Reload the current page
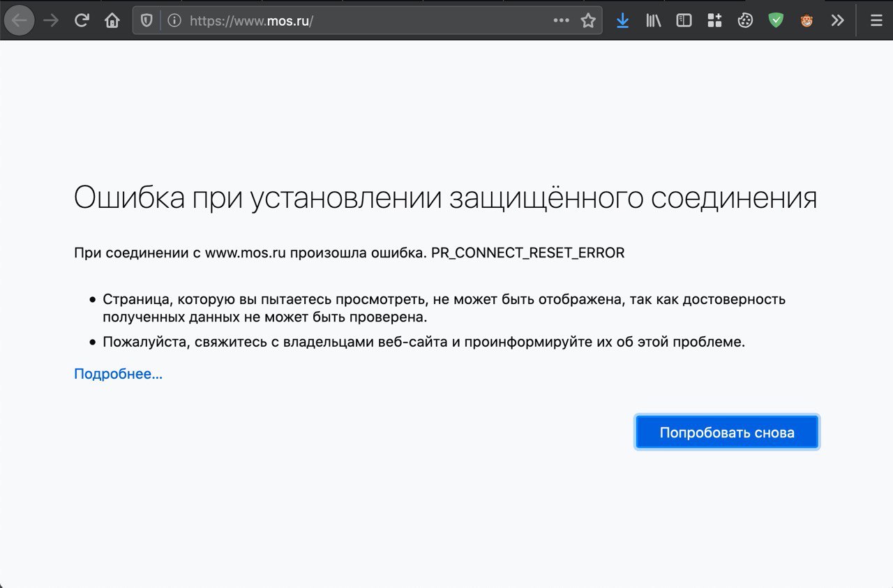 tap(82, 20)
